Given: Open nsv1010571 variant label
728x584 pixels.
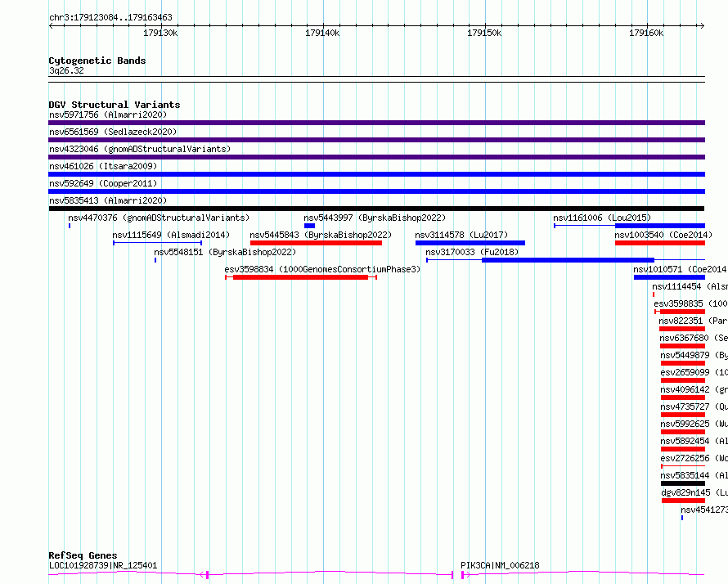Looking at the screenshot, I should click(680, 269).
